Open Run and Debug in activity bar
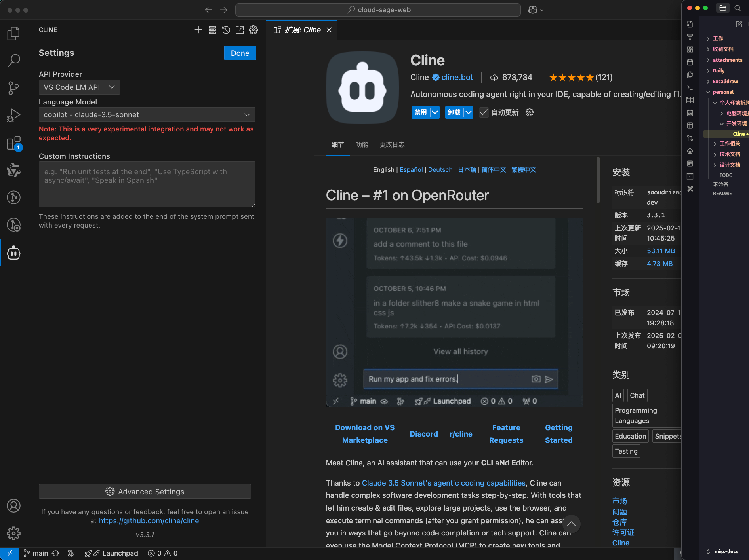Screen dimensions: 749x560 click(x=13, y=115)
